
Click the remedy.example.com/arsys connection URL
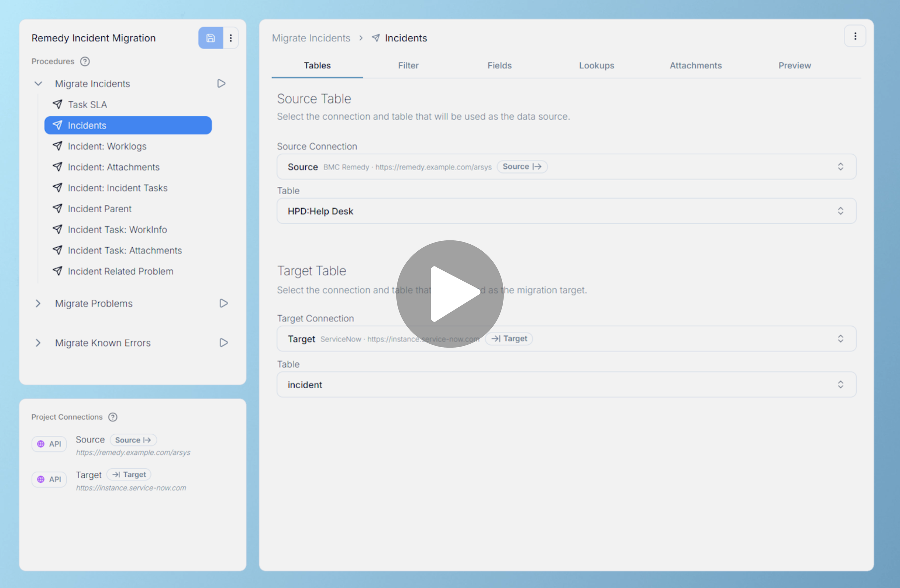133,452
